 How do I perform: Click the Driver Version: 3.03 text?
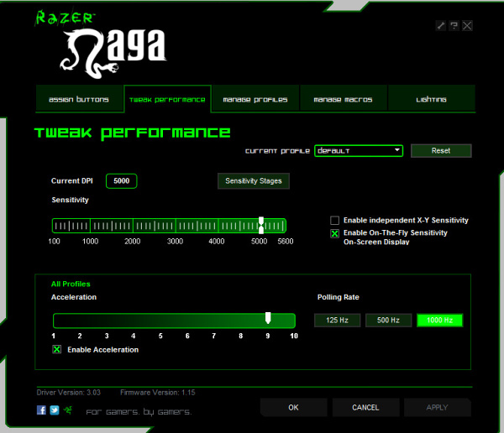(69, 393)
